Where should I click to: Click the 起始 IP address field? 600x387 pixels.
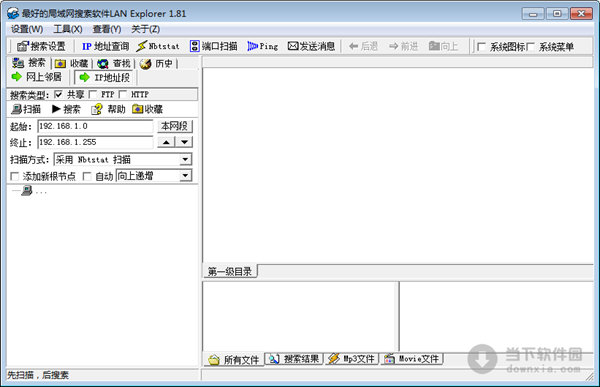point(95,126)
